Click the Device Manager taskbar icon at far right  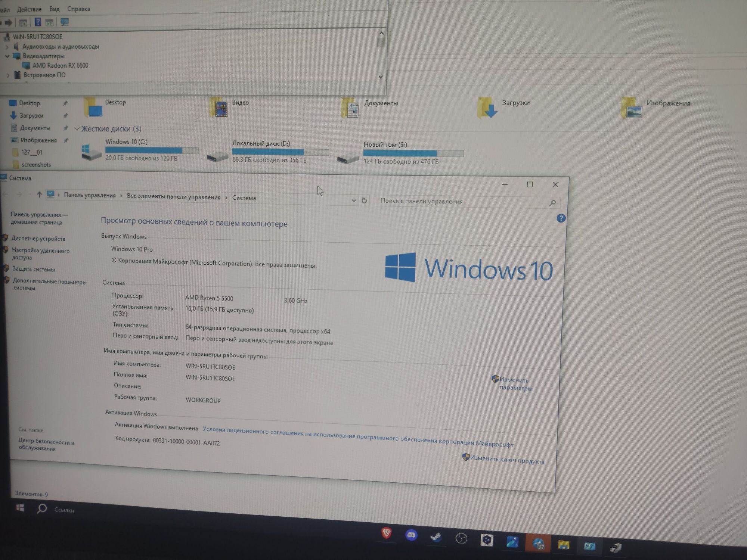tap(615, 548)
